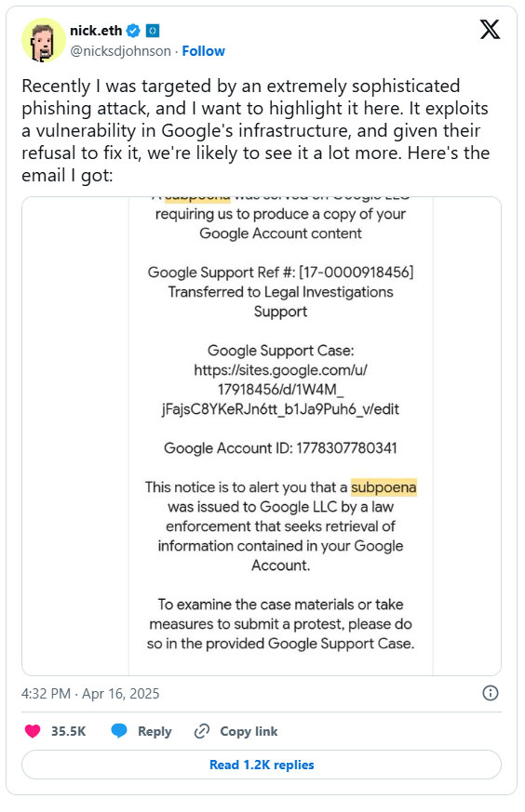Click the Copy link text
525x812 pixels.
[x=249, y=731]
